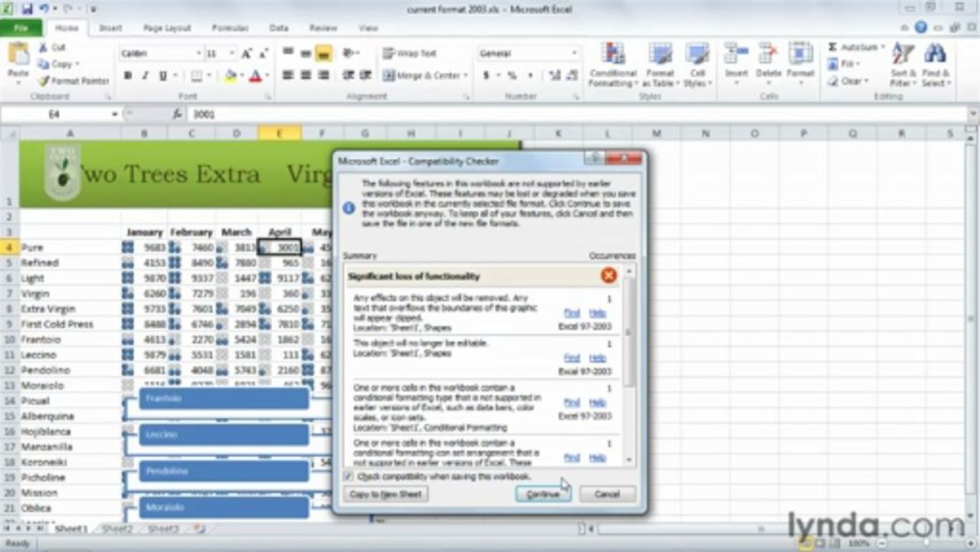Increase font size with the grow font icon

247,54
